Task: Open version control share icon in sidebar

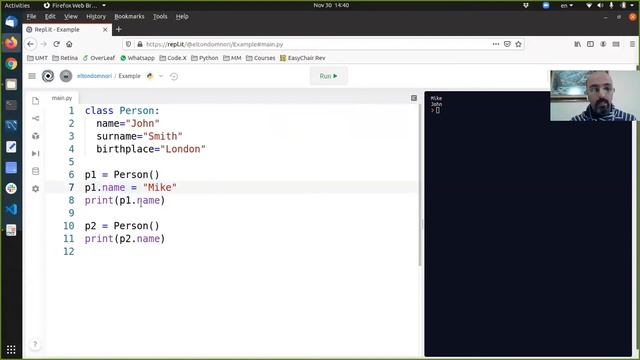Action: pyautogui.click(x=36, y=118)
